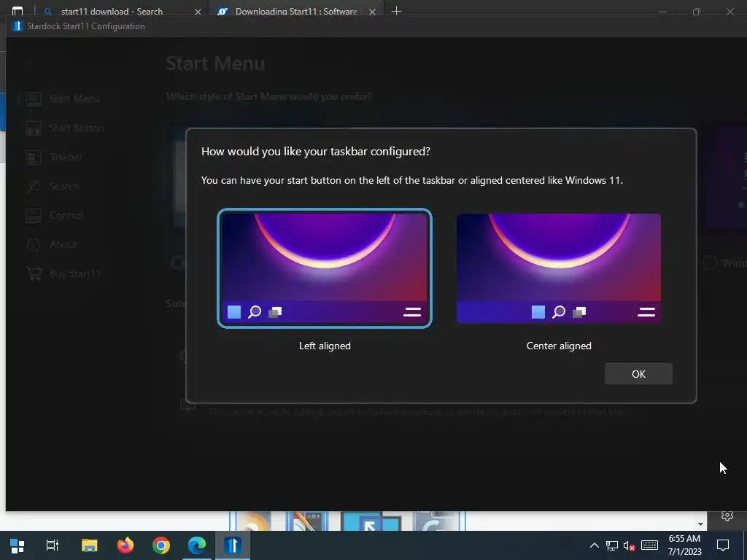
Task: Open Start Menu section in sidebar
Action: 74,98
